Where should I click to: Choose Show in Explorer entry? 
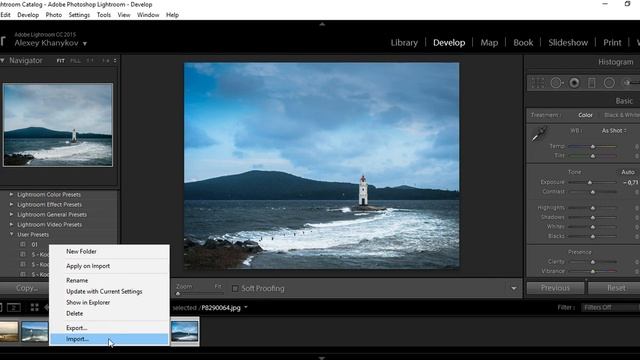click(110, 302)
